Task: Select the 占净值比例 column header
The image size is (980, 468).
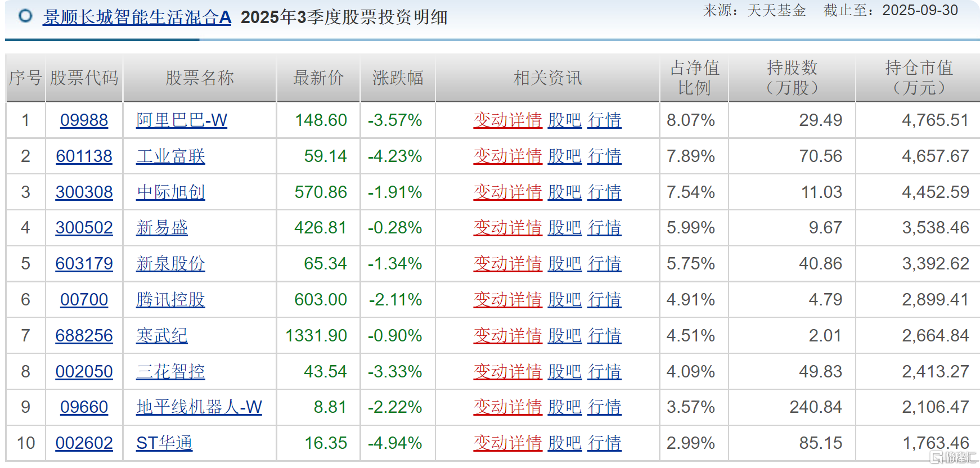Action: pos(694,78)
